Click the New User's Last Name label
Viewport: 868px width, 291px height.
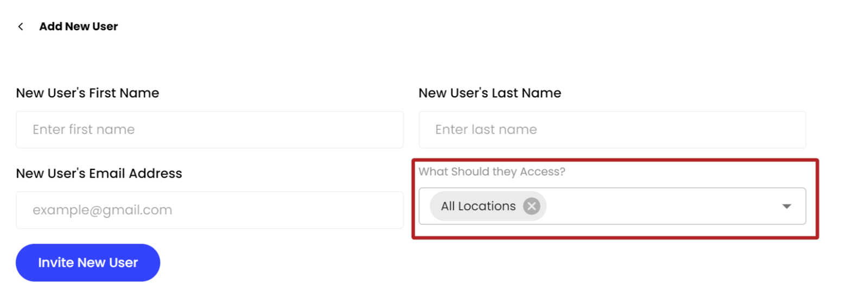(489, 93)
